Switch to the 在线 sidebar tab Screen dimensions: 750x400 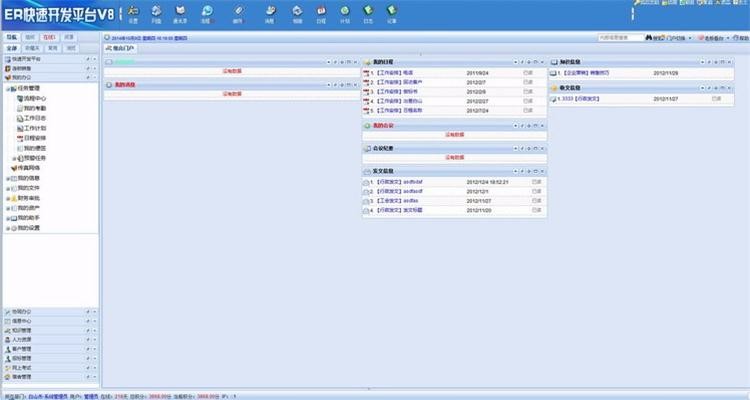[x=49, y=37]
